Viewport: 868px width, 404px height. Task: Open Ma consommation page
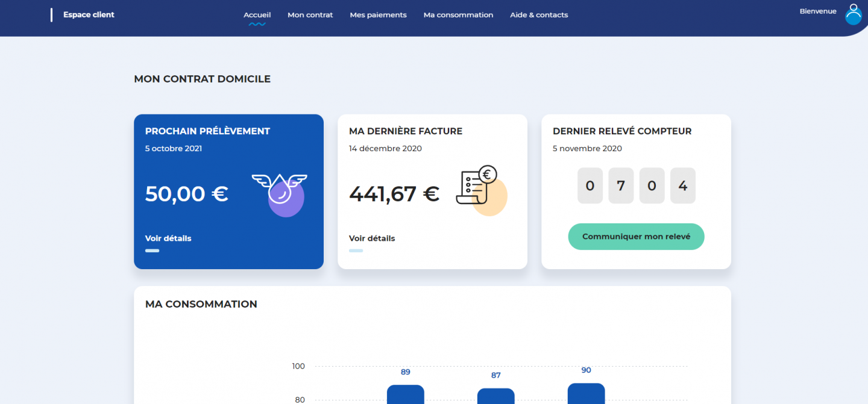coord(458,15)
